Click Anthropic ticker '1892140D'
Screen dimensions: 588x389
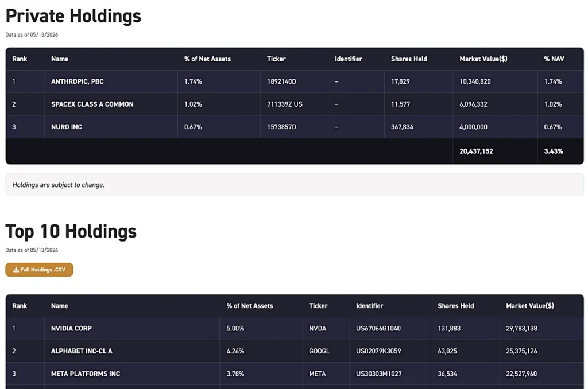[281, 81]
